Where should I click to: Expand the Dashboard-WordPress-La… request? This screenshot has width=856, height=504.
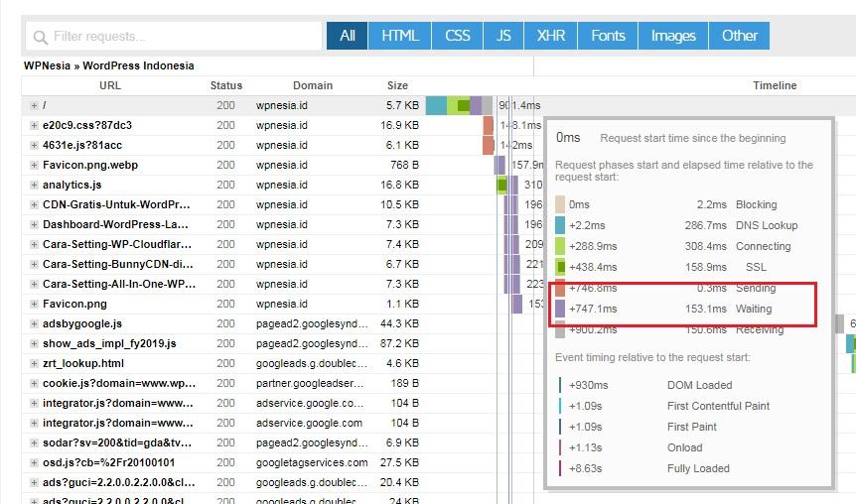click(34, 225)
